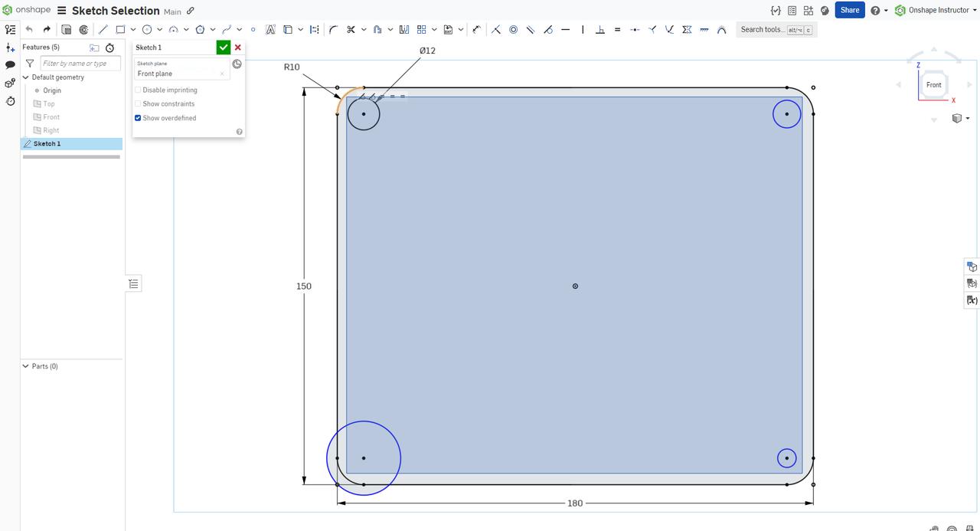Open the circle tool dropdown options
The height and width of the screenshot is (531, 980).
pyautogui.click(x=159, y=29)
